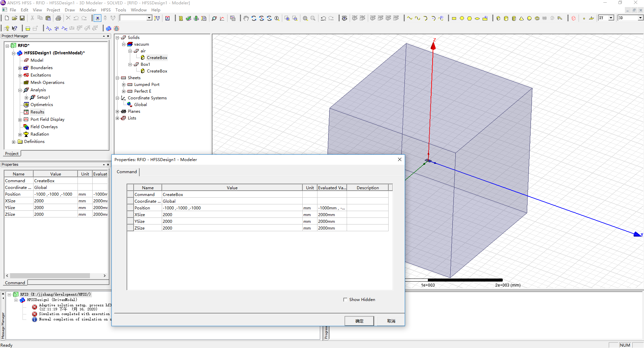
Task: Select the Pan (hand) view tool
Action: 246,18
